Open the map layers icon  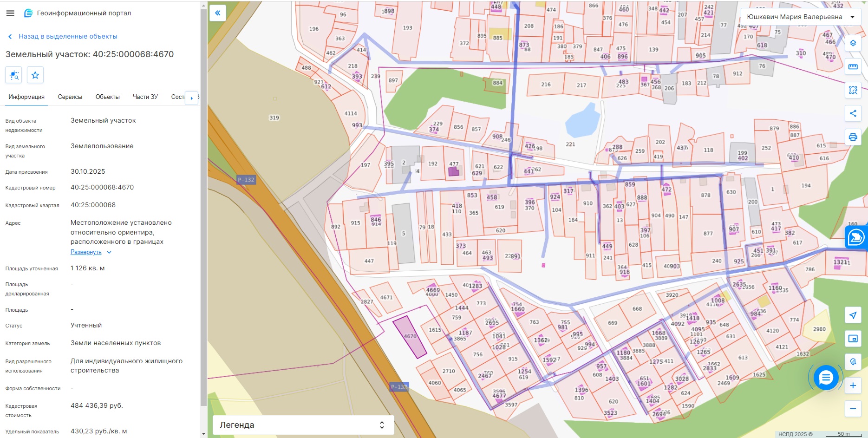point(853,43)
